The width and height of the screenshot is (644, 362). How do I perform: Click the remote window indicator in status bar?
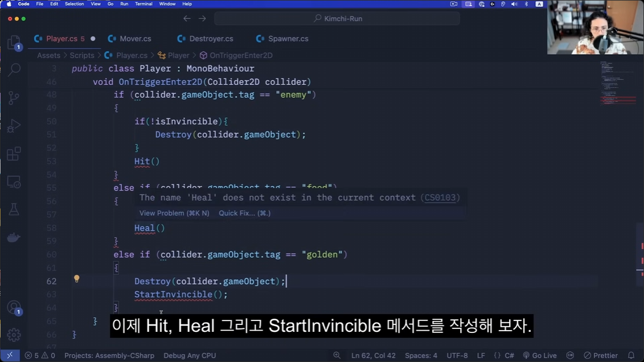pos(10,355)
